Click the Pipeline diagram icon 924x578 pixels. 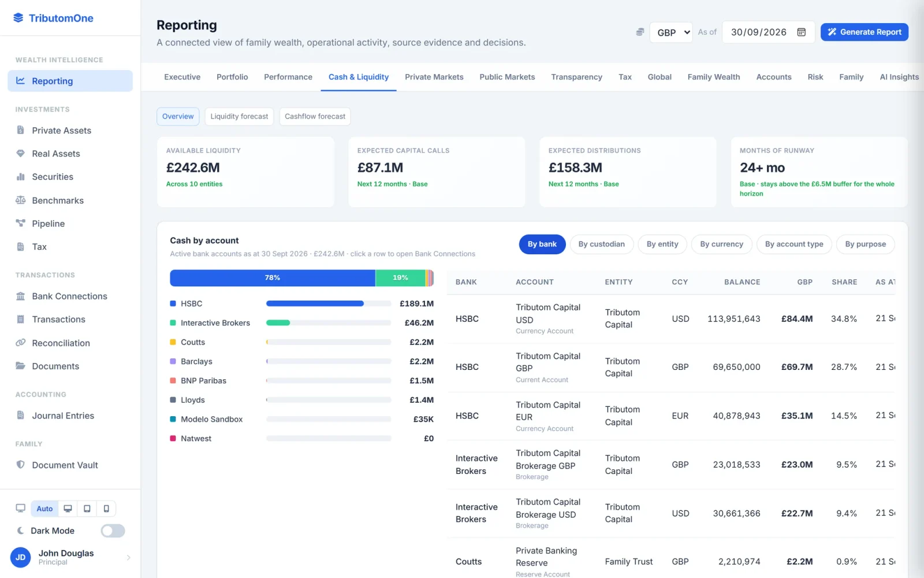pyautogui.click(x=21, y=223)
